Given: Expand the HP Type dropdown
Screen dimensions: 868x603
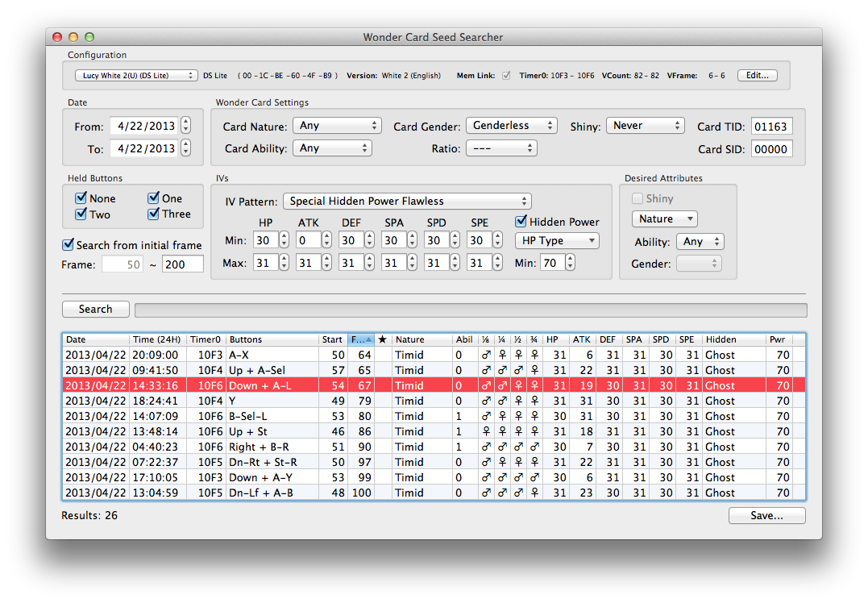Looking at the screenshot, I should [558, 241].
